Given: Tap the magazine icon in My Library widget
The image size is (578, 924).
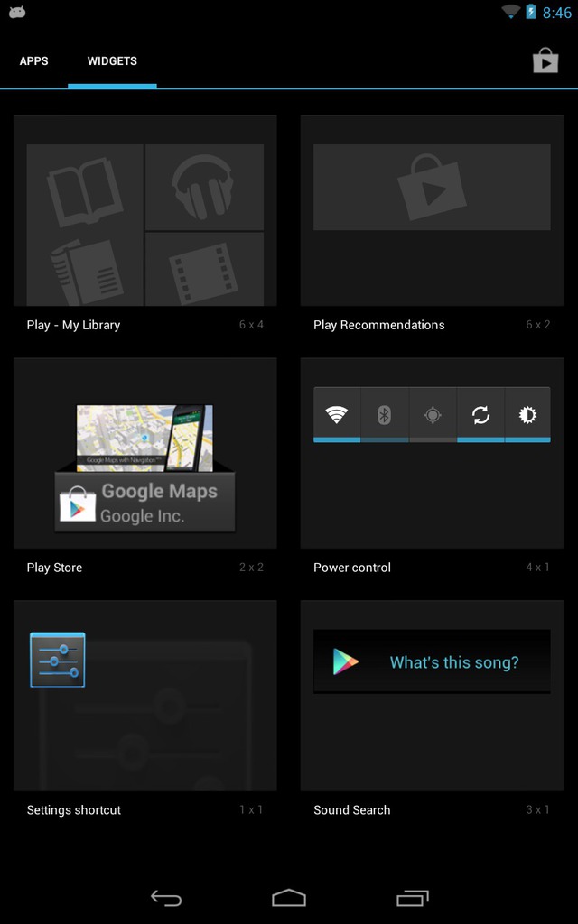Looking at the screenshot, I should click(x=87, y=271).
